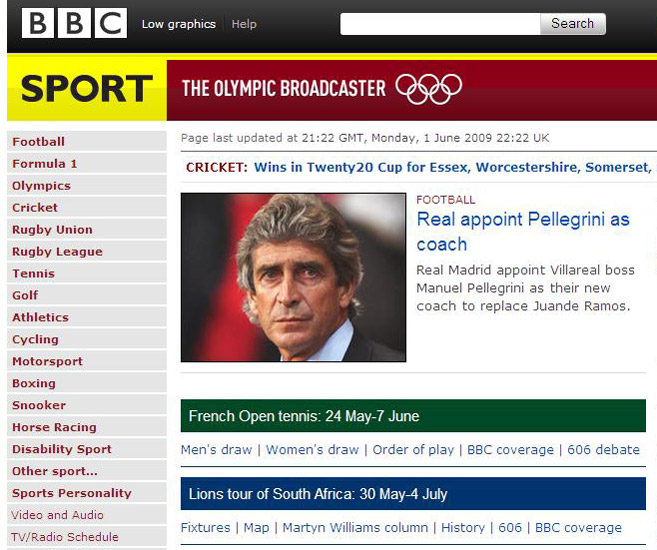
Task: Open the Lions tour Fixtures link
Action: pos(205,527)
